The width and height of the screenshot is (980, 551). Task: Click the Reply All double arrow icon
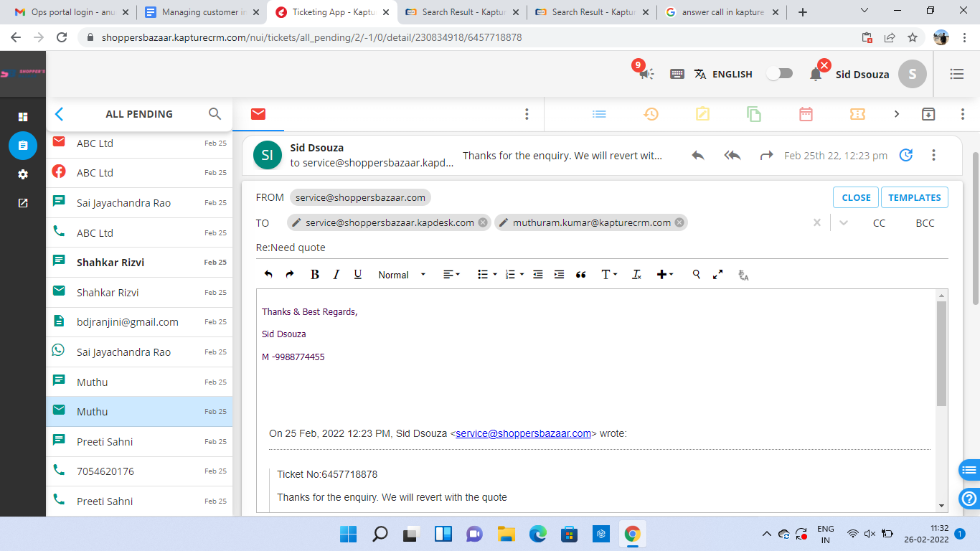(x=732, y=155)
